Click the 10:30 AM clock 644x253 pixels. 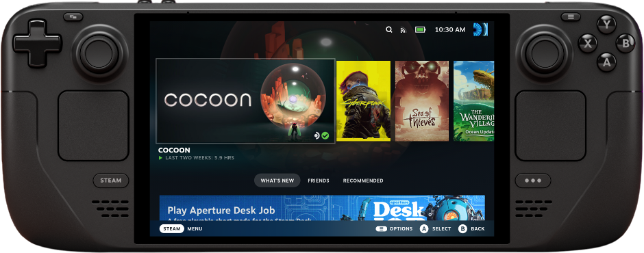coord(449,30)
